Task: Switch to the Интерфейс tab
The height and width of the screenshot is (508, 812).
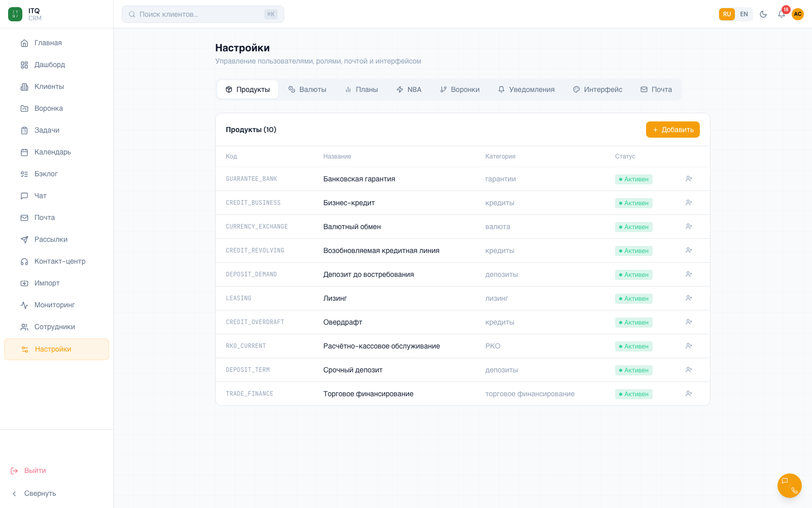Action: 598,89
